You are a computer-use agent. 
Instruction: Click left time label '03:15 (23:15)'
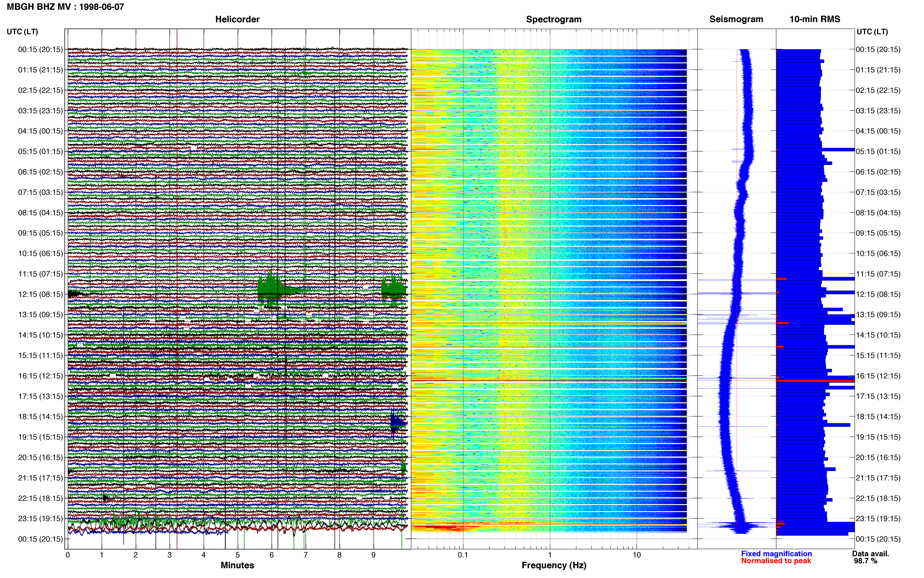click(41, 111)
